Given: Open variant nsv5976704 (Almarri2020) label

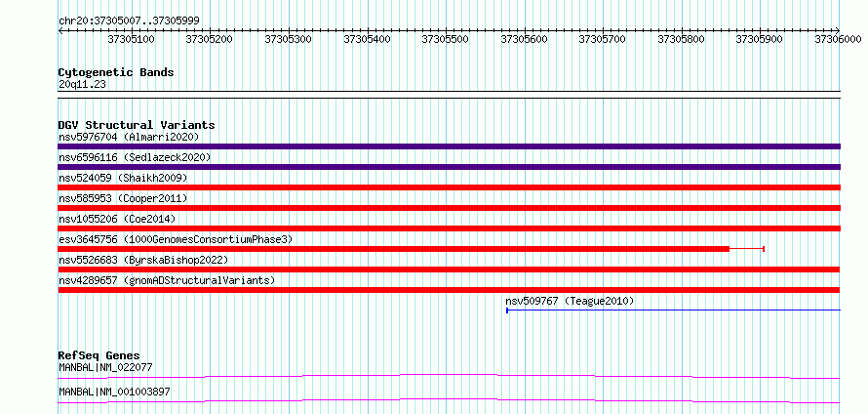Looking at the screenshot, I should [129, 137].
